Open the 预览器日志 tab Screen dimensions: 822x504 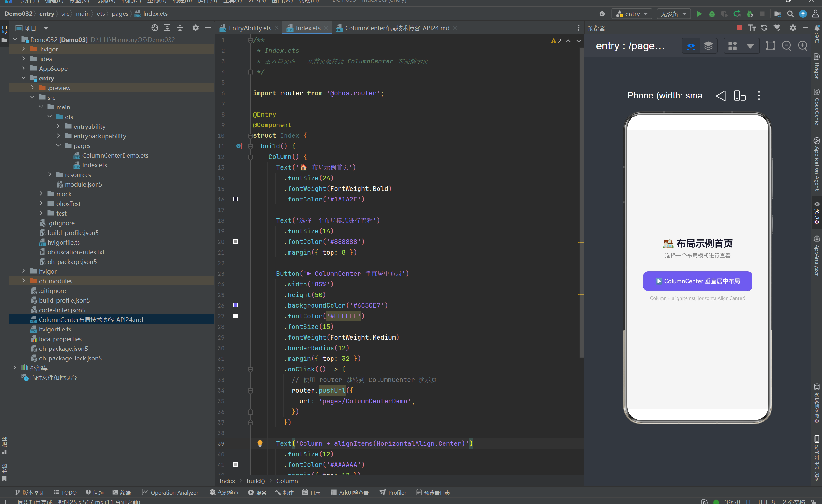[x=433, y=492]
